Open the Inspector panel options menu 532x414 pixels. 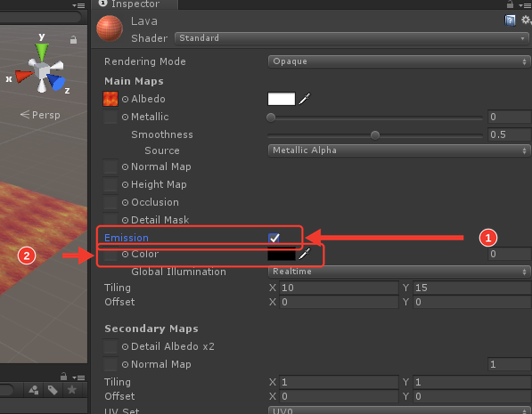click(525, 5)
